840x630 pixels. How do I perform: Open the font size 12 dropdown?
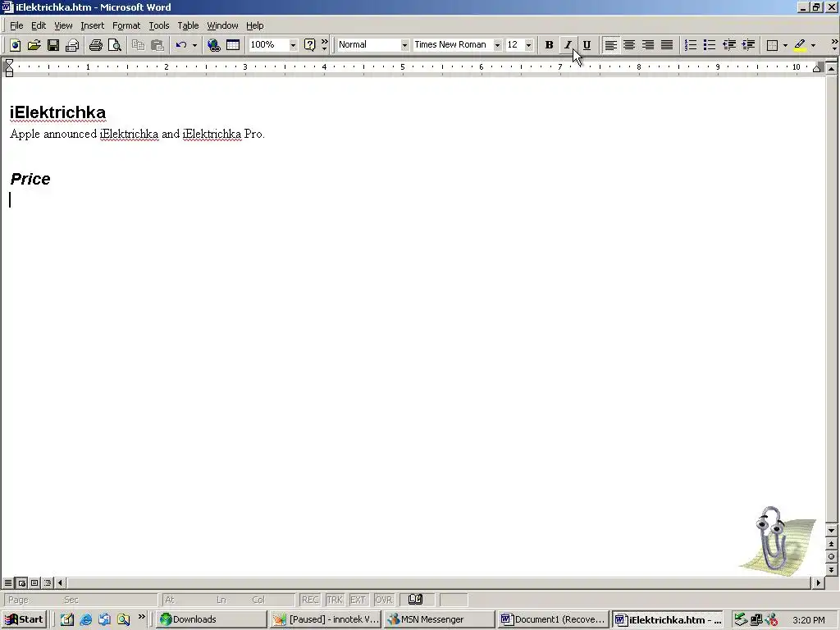[529, 45]
